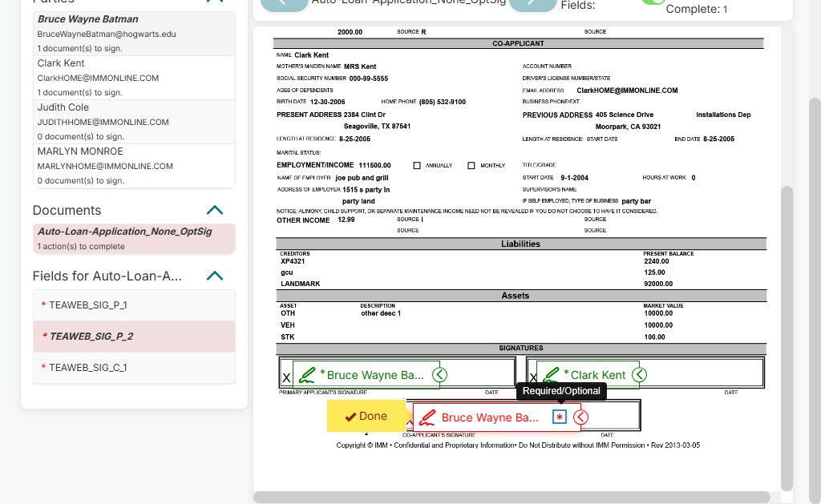The image size is (821, 504).
Task: Click the email MARLYNHOME@IMMONLINE.COM
Action: [x=105, y=166]
